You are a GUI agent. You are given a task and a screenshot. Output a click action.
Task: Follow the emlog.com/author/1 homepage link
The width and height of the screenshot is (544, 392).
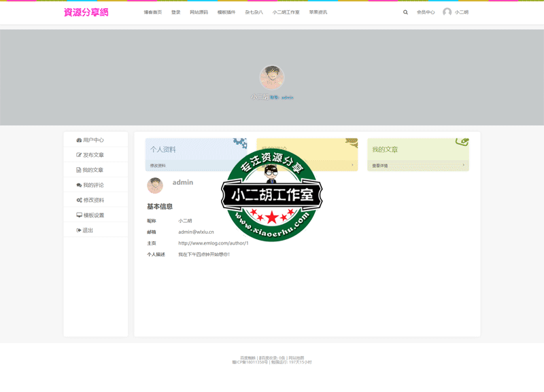pos(214,241)
